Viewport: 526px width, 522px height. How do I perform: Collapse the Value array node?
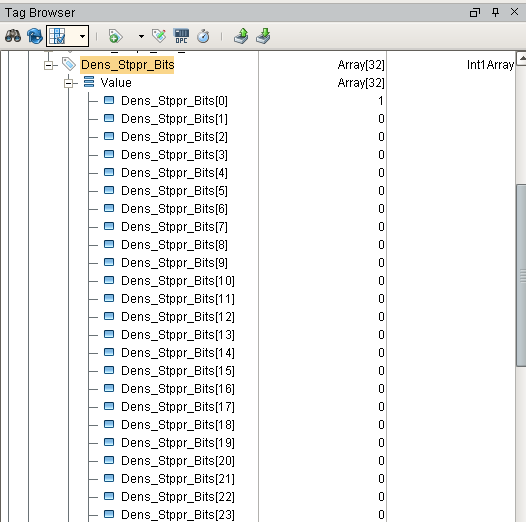click(x=69, y=83)
